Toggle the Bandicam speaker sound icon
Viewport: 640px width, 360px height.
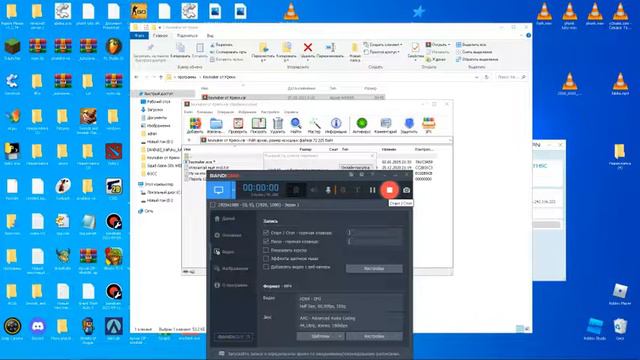click(x=313, y=190)
